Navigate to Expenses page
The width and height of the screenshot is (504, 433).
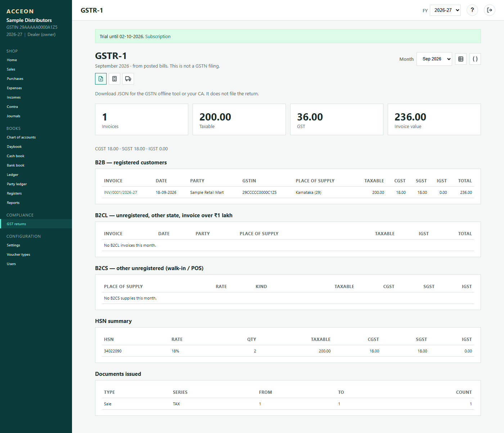click(36, 88)
